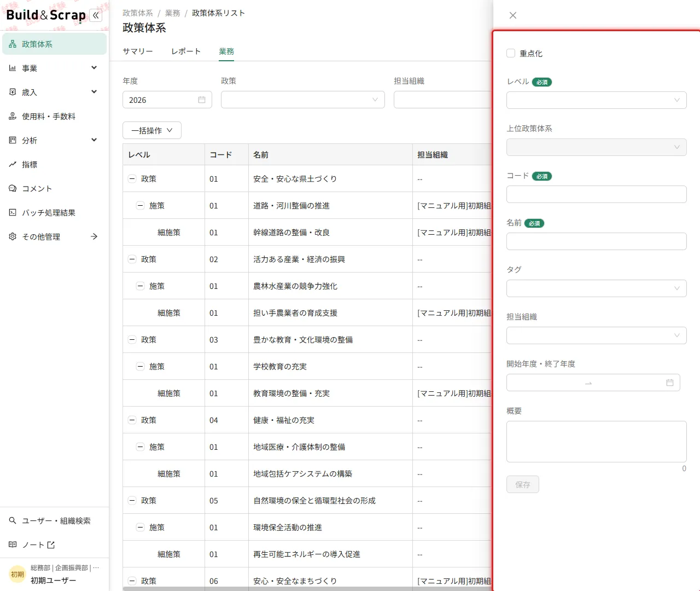This screenshot has height=591, width=700.
Task: Collapse the sidebar with the double-chevron icon
Action: (x=96, y=15)
